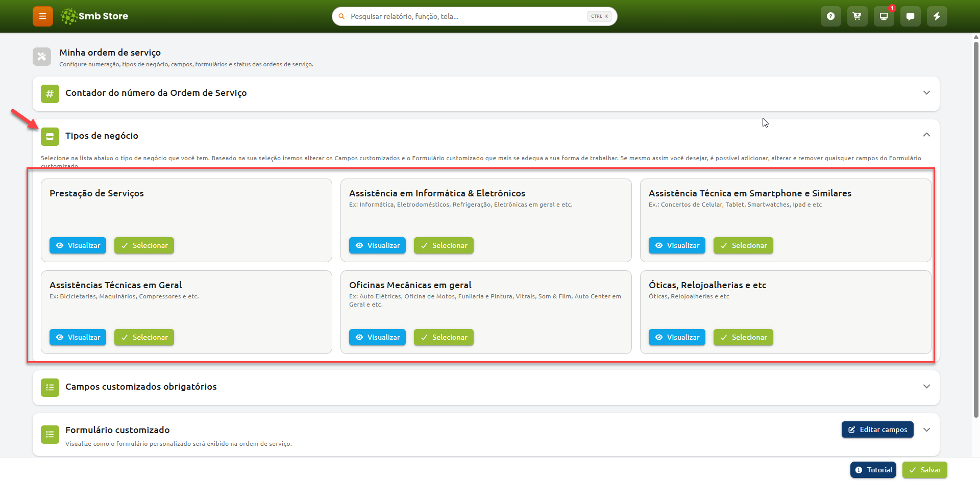Image resolution: width=980 pixels, height=482 pixels.
Task: Click the store icon of Tipos de negócio
Action: pos(50,137)
